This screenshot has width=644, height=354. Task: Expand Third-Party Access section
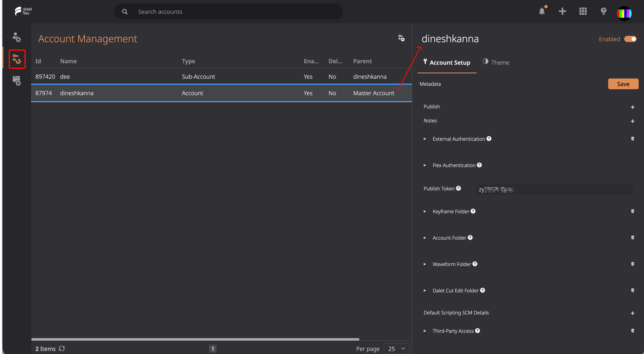[425, 331]
